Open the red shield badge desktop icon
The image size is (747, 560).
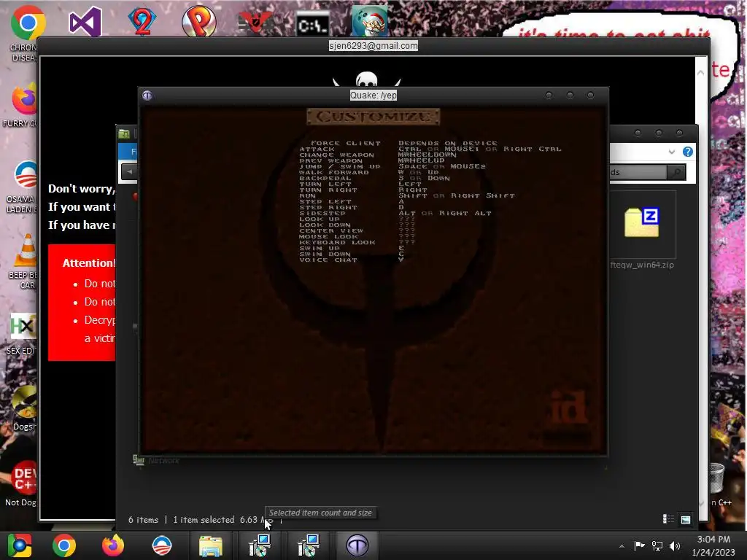click(255, 23)
